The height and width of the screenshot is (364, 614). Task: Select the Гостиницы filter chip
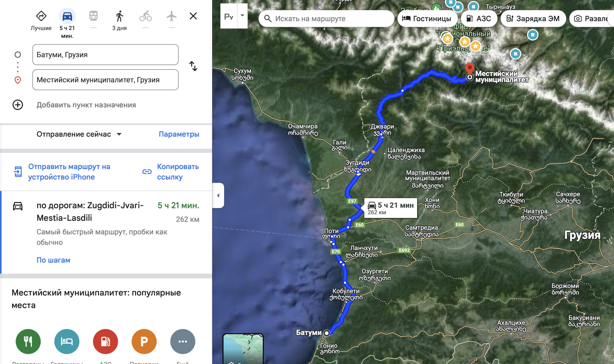click(x=427, y=19)
